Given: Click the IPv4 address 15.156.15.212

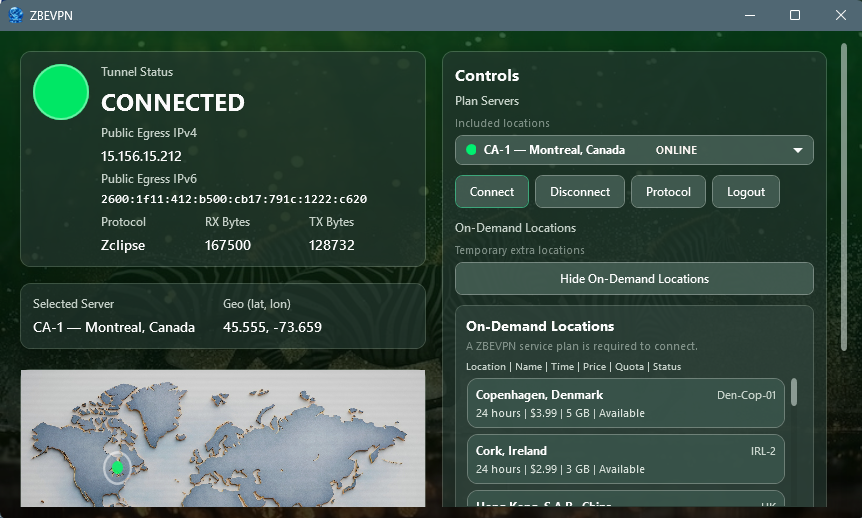Looking at the screenshot, I should (x=141, y=156).
